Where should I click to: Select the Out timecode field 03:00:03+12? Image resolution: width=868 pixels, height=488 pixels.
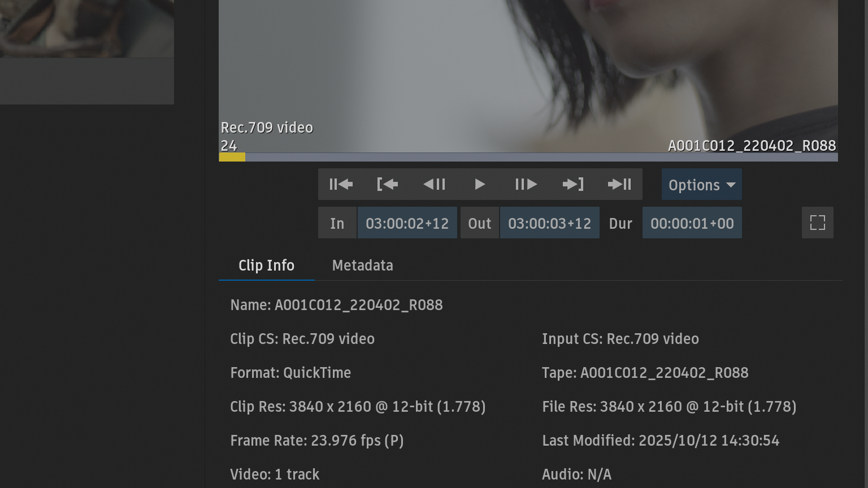[549, 223]
